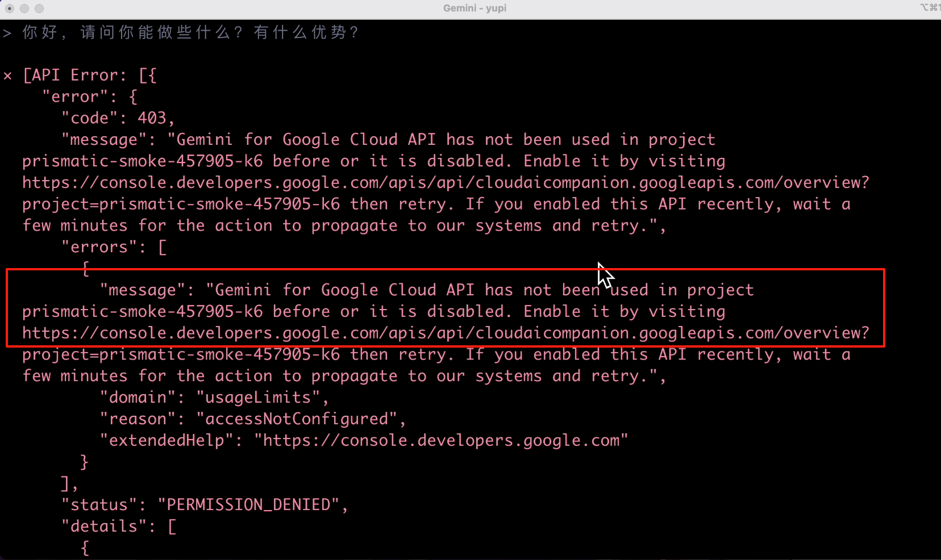Open the first cloudaicompanion console URL
Viewport: 941px width, 560px height.
(x=446, y=182)
